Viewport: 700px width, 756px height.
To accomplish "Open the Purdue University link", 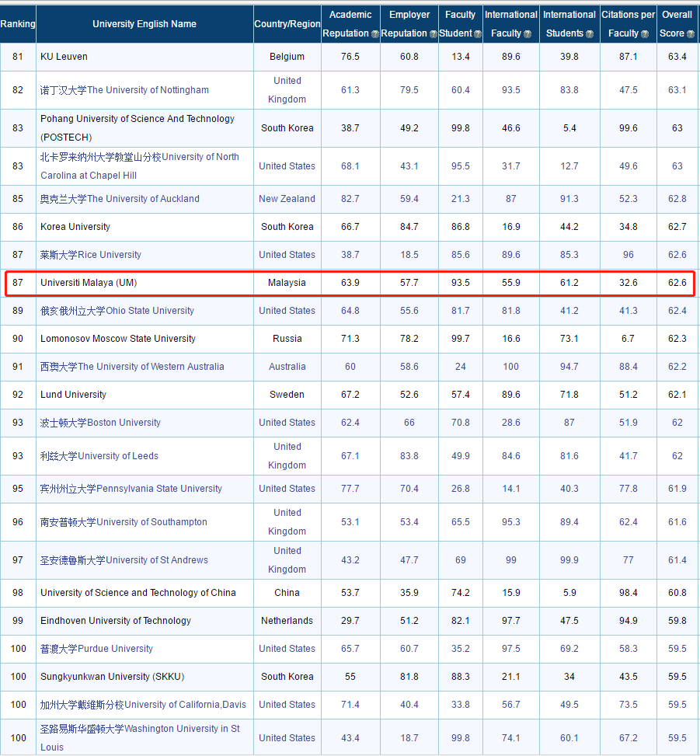I will coord(96,649).
